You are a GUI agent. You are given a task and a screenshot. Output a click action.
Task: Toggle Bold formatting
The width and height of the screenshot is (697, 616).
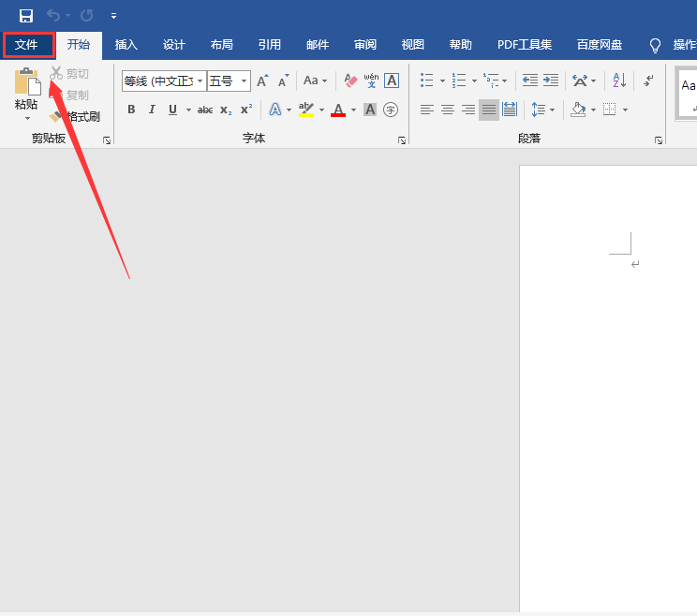131,110
